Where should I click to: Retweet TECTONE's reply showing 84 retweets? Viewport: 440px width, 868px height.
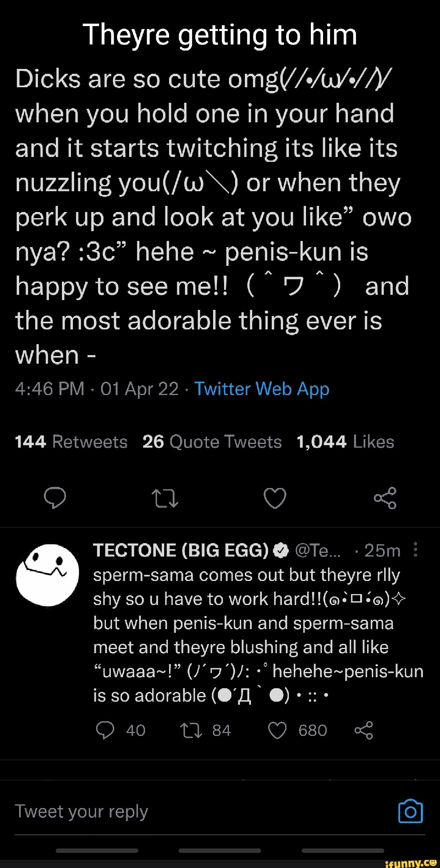[x=191, y=731]
